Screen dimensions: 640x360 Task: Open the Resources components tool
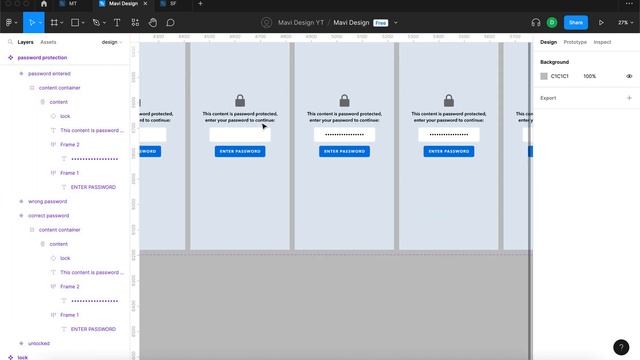[x=135, y=23]
